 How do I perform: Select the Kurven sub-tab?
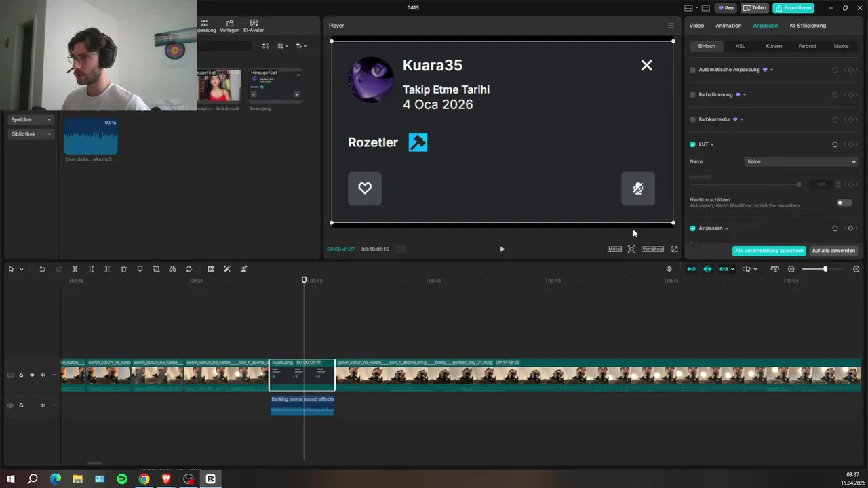click(x=774, y=46)
